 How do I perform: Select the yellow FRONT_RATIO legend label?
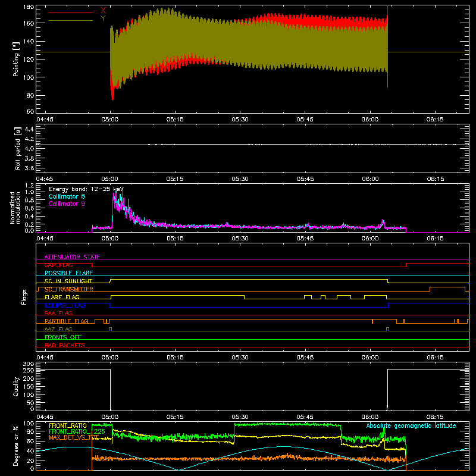[x=68, y=425]
